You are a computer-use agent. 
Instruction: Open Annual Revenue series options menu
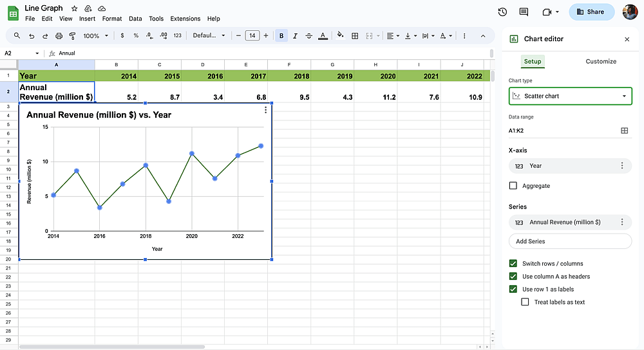(x=622, y=221)
